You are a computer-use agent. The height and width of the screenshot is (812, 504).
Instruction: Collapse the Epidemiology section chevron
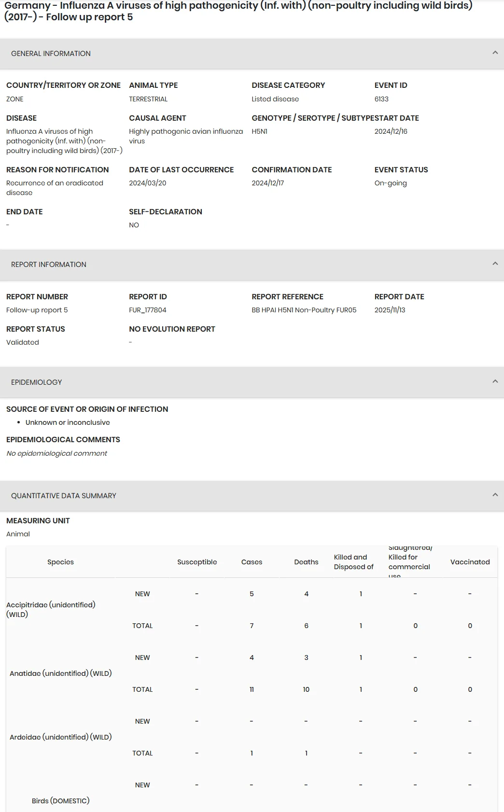pos(495,381)
